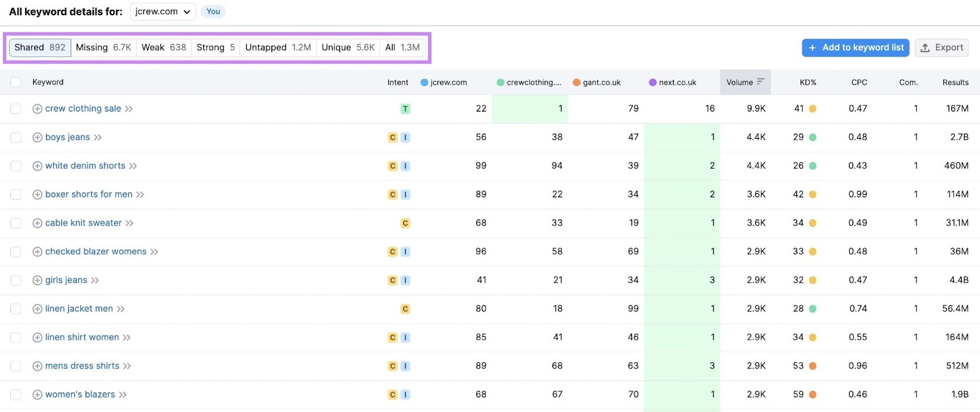Switch to the Missing keywords tab
Image resolution: width=980 pixels, height=412 pixels.
(104, 47)
